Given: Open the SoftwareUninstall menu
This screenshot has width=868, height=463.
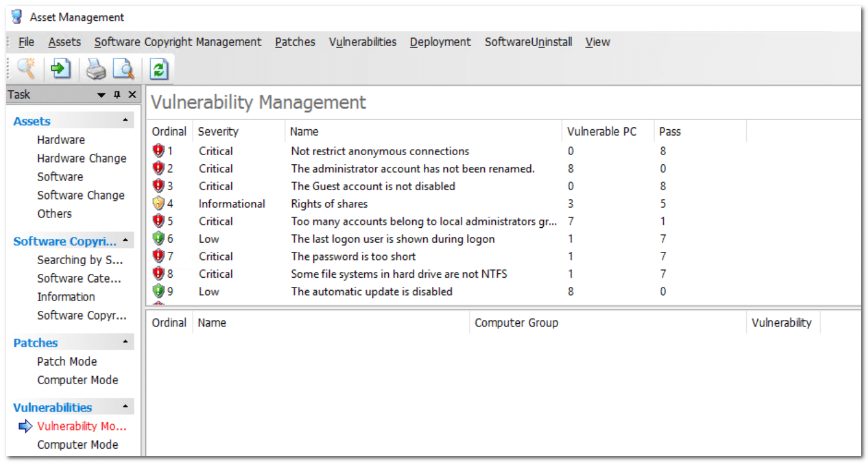Looking at the screenshot, I should pyautogui.click(x=528, y=42).
